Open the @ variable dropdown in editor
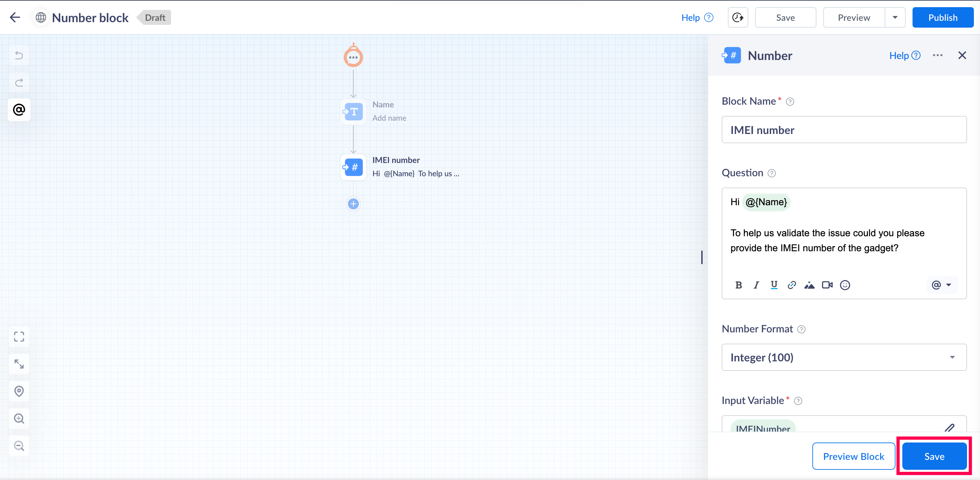Screen dimensions: 980x480 (x=941, y=285)
